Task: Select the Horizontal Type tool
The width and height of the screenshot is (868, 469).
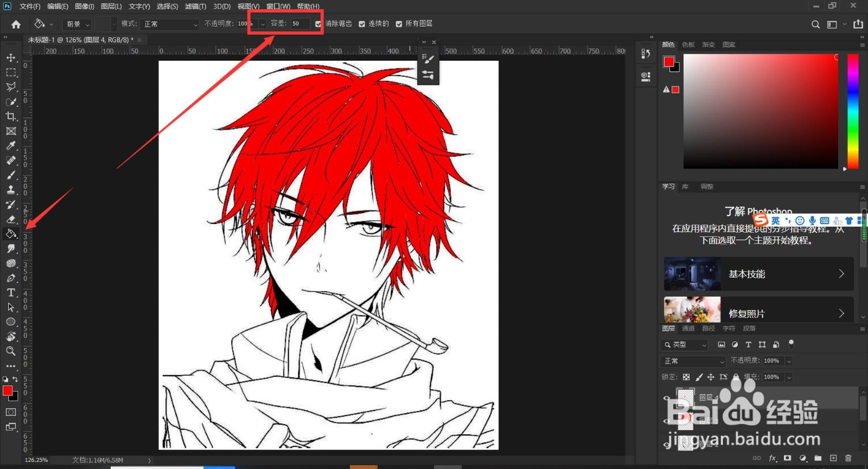Action: (11, 292)
